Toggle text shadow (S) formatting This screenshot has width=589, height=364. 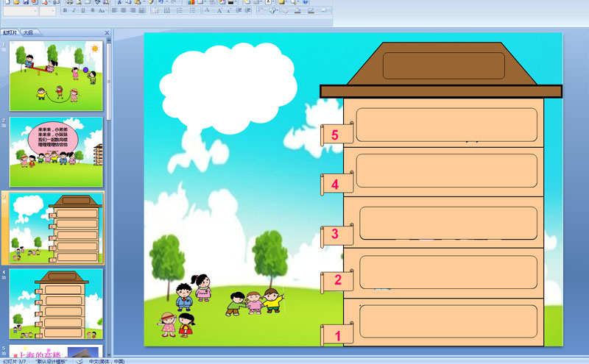tap(93, 10)
